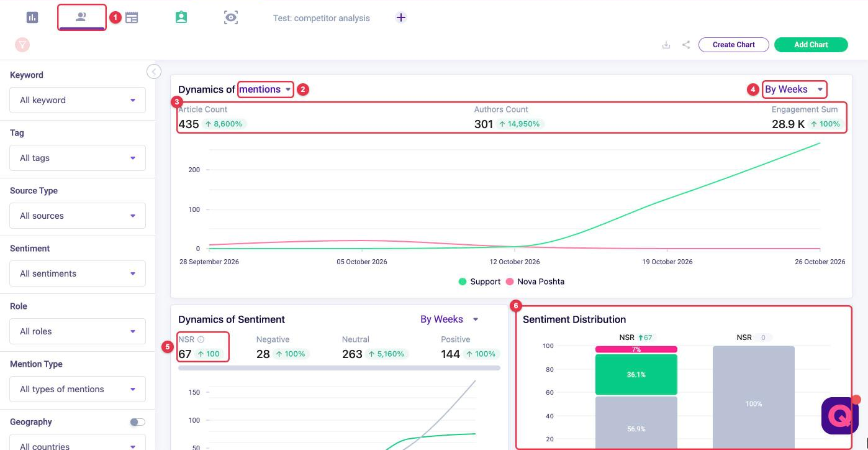Open the All roles dropdown
This screenshot has width=868, height=450.
[78, 331]
